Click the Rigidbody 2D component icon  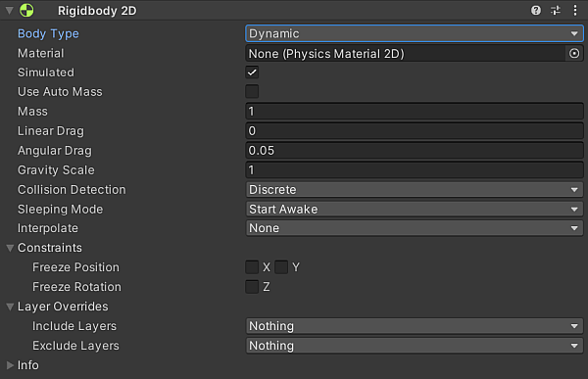pyautogui.click(x=26, y=10)
